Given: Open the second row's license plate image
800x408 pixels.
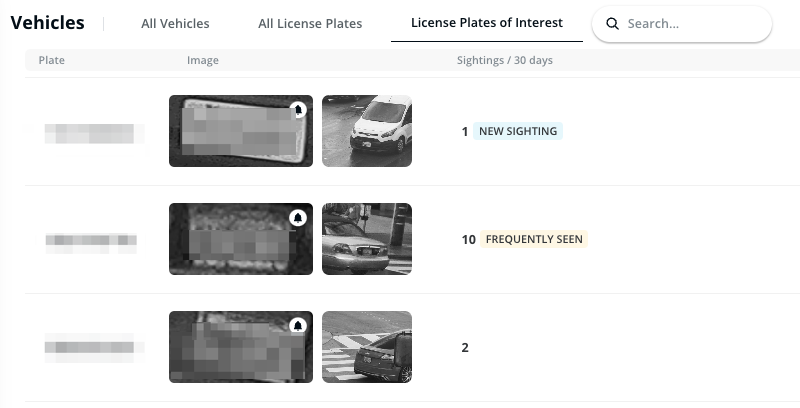Looking at the screenshot, I should tap(240, 239).
